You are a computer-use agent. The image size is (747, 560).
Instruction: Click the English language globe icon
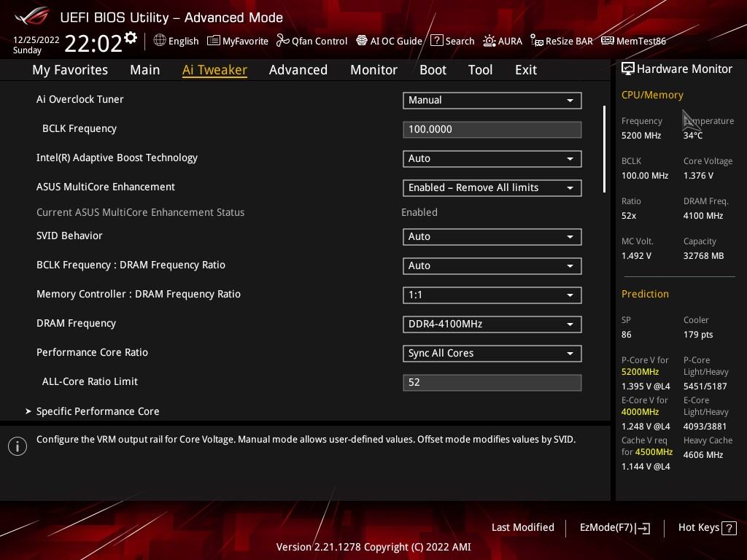click(160, 41)
